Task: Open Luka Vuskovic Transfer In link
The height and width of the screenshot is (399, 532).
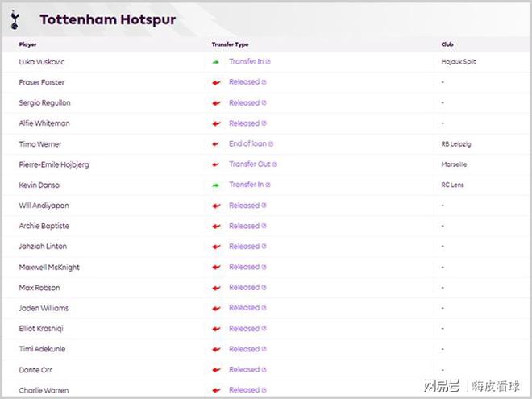Action: click(246, 62)
